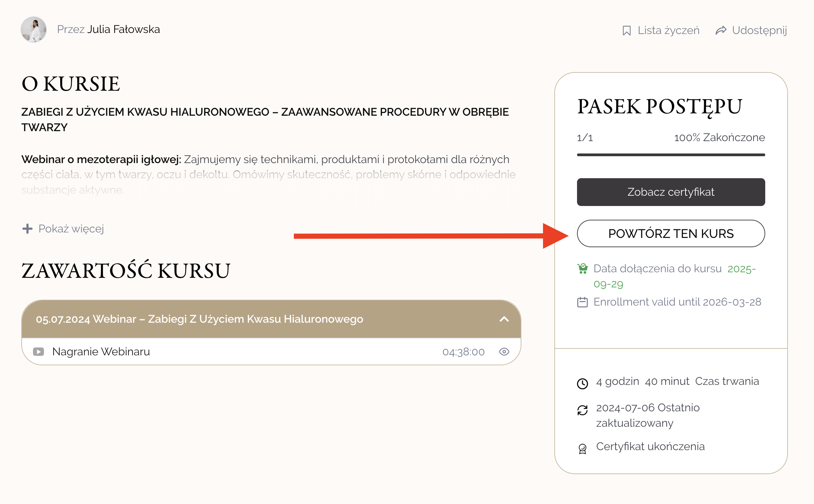Collapse the webinar section with the chevron arrow
Image resolution: width=814 pixels, height=504 pixels.
coord(504,319)
